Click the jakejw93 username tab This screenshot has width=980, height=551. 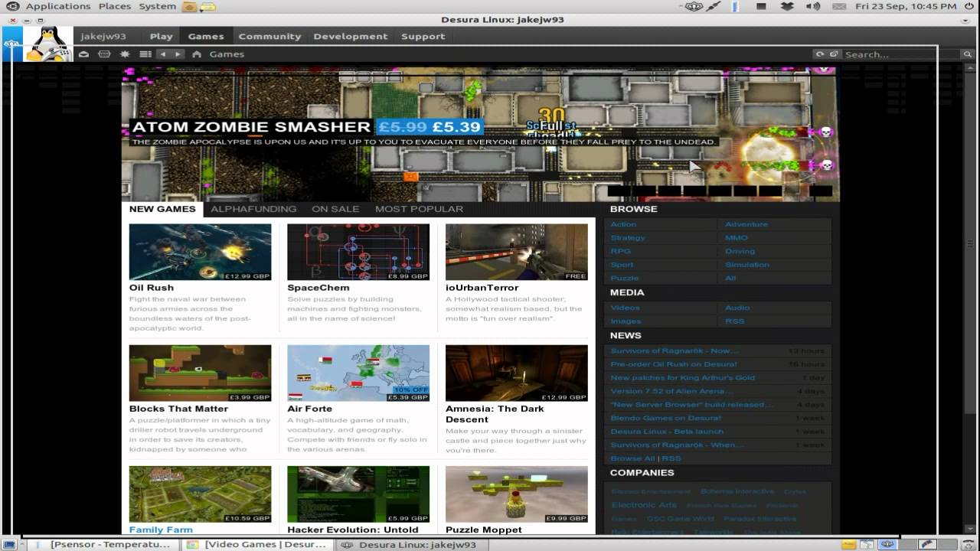click(103, 36)
